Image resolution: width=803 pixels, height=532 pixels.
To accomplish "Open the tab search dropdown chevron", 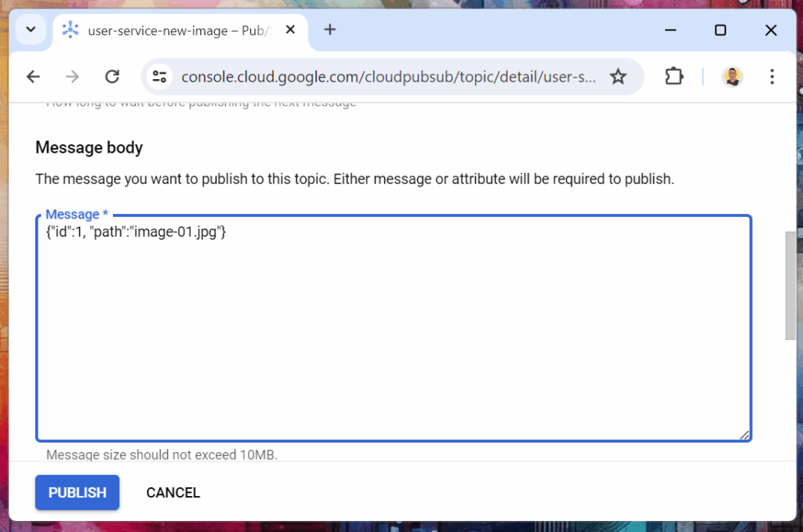I will pos(31,30).
